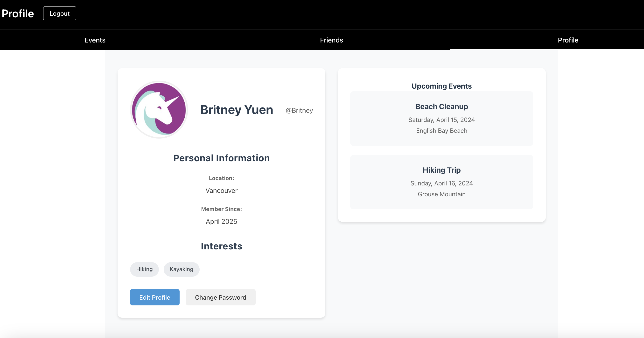Screen dimensions: 644x338
Task: Click the Upcoming Events heading
Action: coord(441,86)
